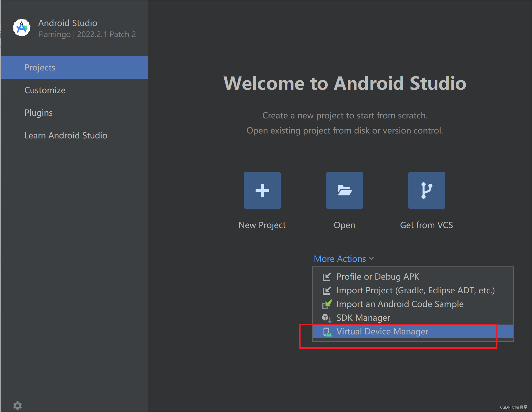Switch to the Customize section
Screen dimensions: 532x412
(45, 90)
